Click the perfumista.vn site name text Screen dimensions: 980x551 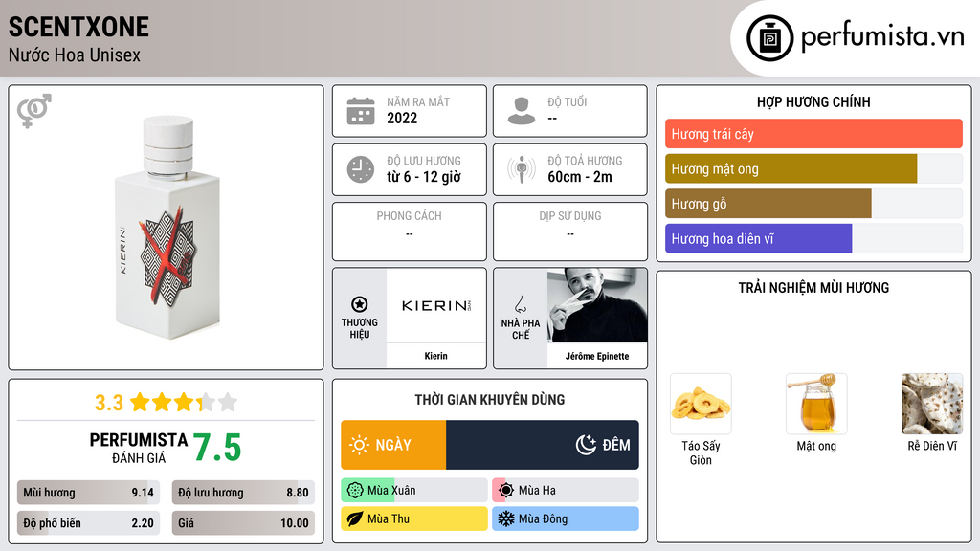[x=882, y=36]
